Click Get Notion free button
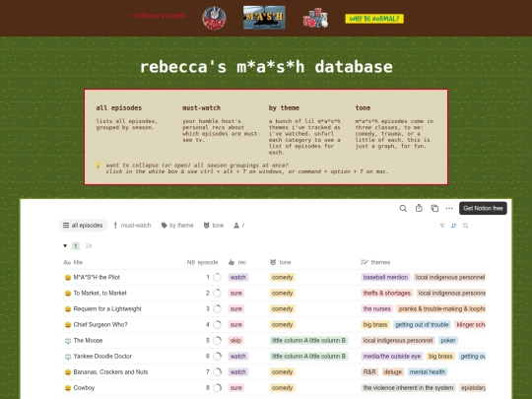 coord(483,208)
